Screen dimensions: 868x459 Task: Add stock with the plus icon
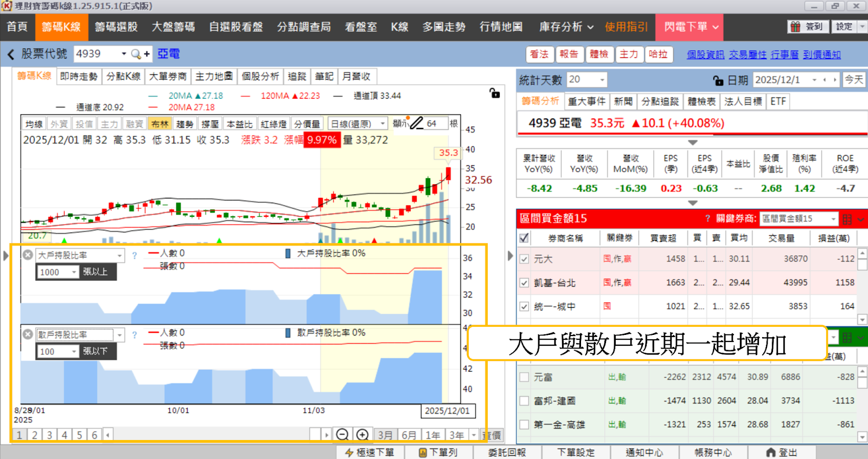point(147,54)
